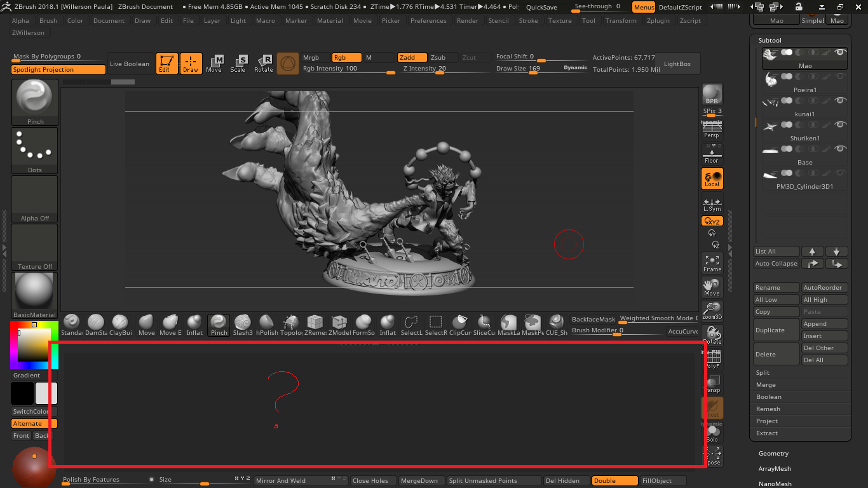Viewport: 868px width, 488px height.
Task: Select the ZRemesherGuides brush
Action: tap(315, 325)
